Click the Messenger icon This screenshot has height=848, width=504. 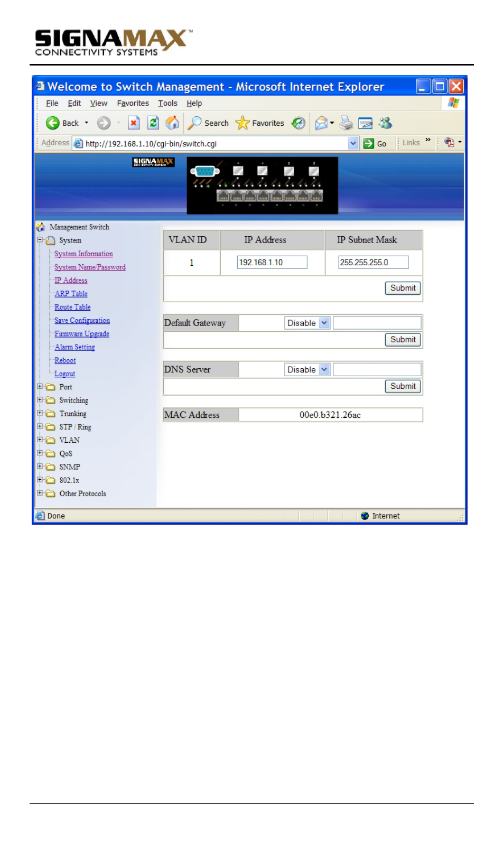(x=385, y=123)
